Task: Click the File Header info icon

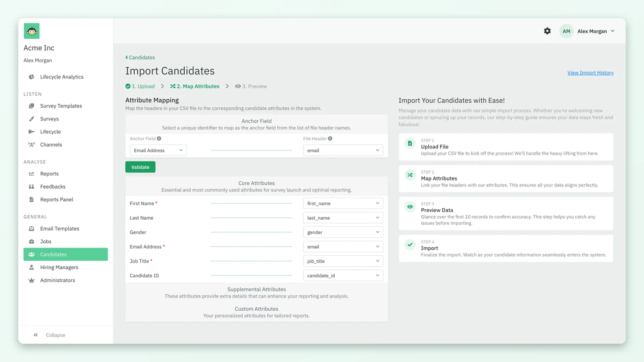Action: pos(330,139)
